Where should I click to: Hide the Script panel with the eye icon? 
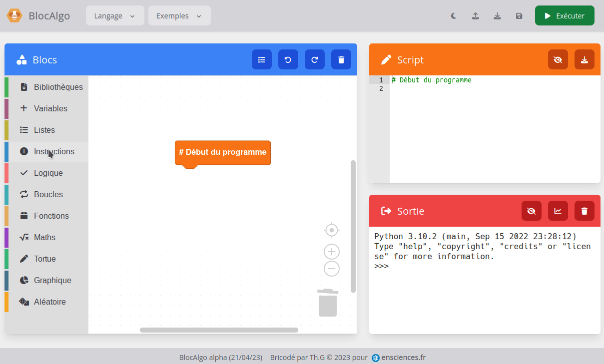click(x=558, y=60)
